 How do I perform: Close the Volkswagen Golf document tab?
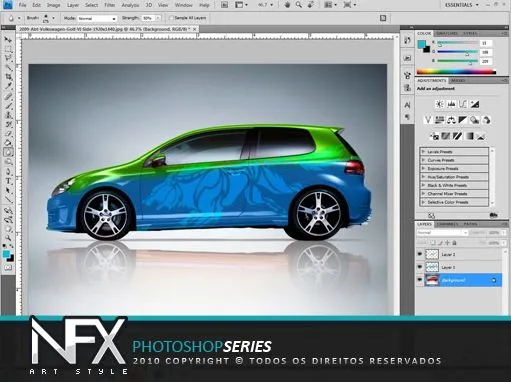coord(195,29)
